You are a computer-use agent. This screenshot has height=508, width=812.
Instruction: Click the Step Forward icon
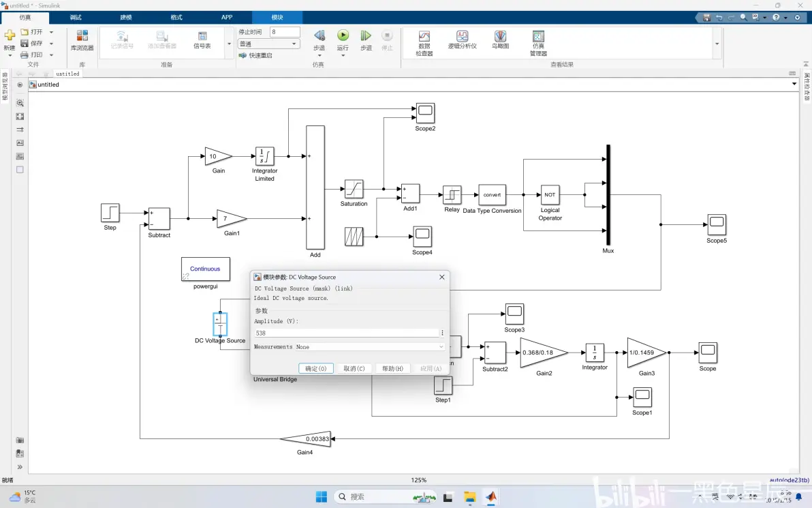coord(366,35)
